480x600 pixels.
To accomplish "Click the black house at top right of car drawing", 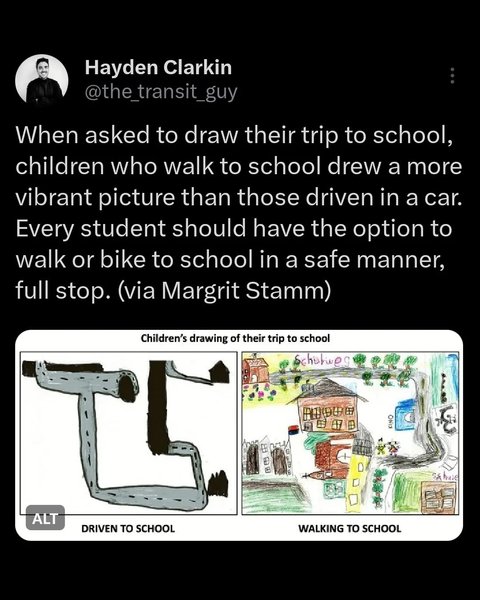I will coord(220,371).
